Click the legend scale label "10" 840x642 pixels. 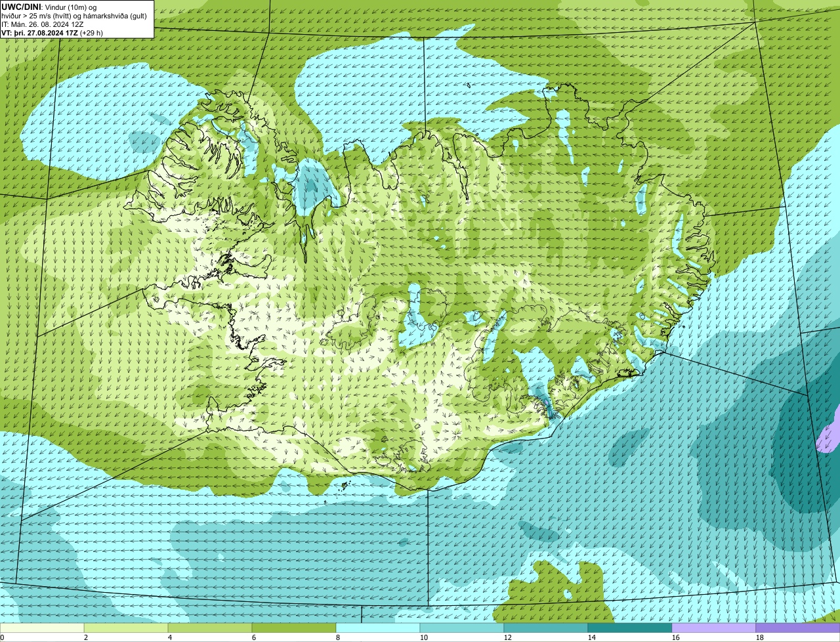click(423, 637)
